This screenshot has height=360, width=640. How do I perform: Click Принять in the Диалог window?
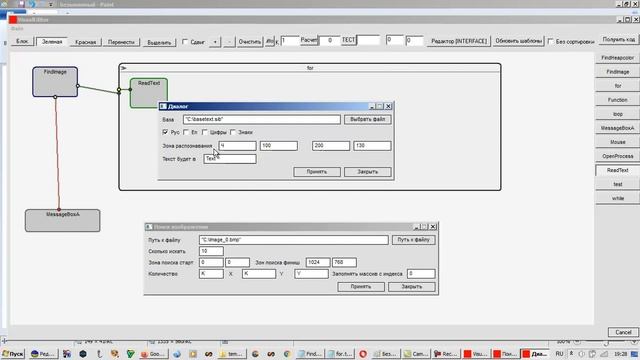[x=317, y=172]
